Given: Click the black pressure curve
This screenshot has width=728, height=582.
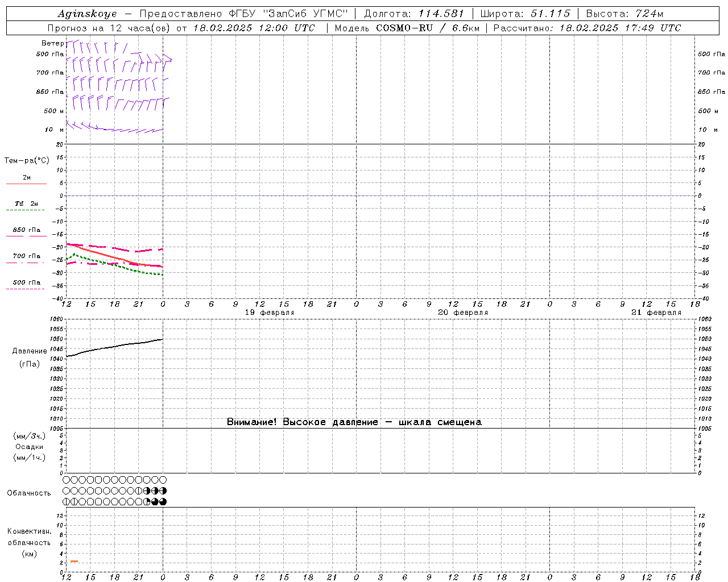Looking at the screenshot, I should click(114, 347).
